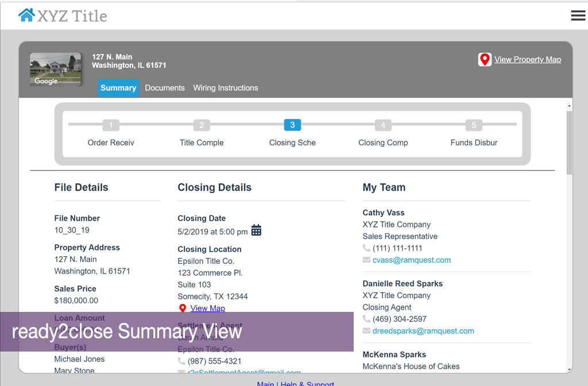Click the red pin next to View Map
Screen dimensions: 588x386
point(183,308)
